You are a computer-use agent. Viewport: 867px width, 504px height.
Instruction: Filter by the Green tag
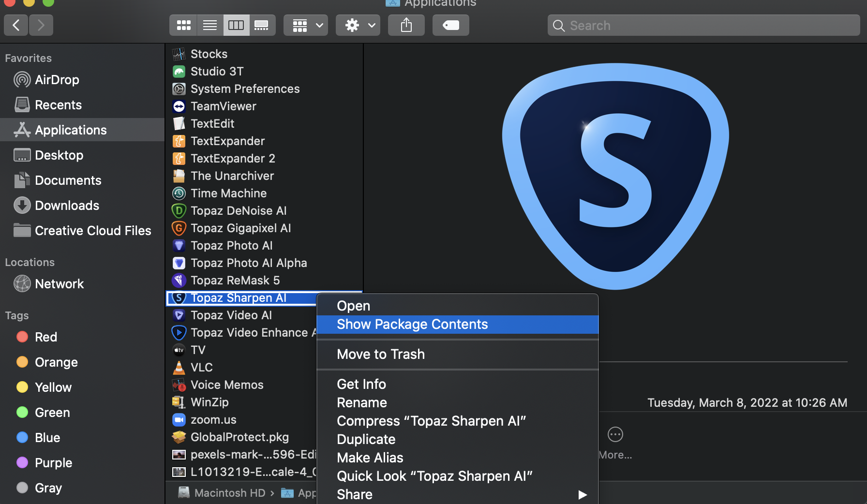coord(82,413)
